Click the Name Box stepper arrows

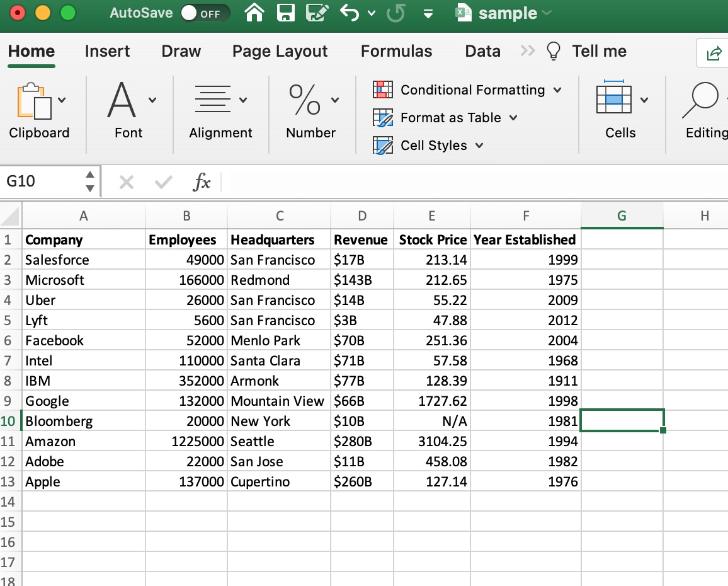[90, 181]
